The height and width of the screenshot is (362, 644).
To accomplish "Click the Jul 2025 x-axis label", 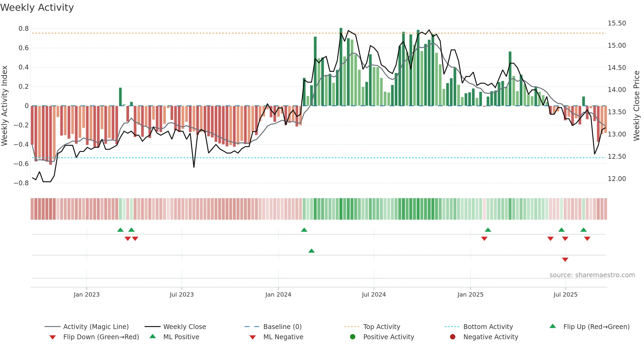I will tap(565, 295).
